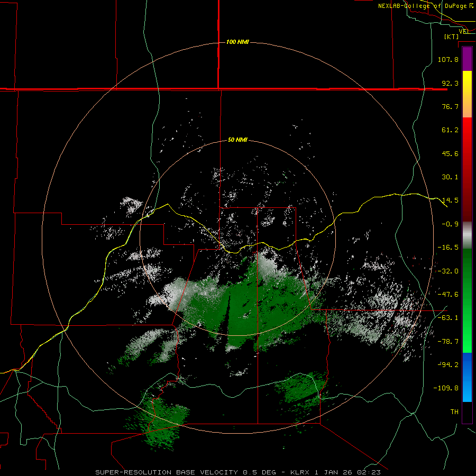Select the 30.1 scale value

coord(450,177)
